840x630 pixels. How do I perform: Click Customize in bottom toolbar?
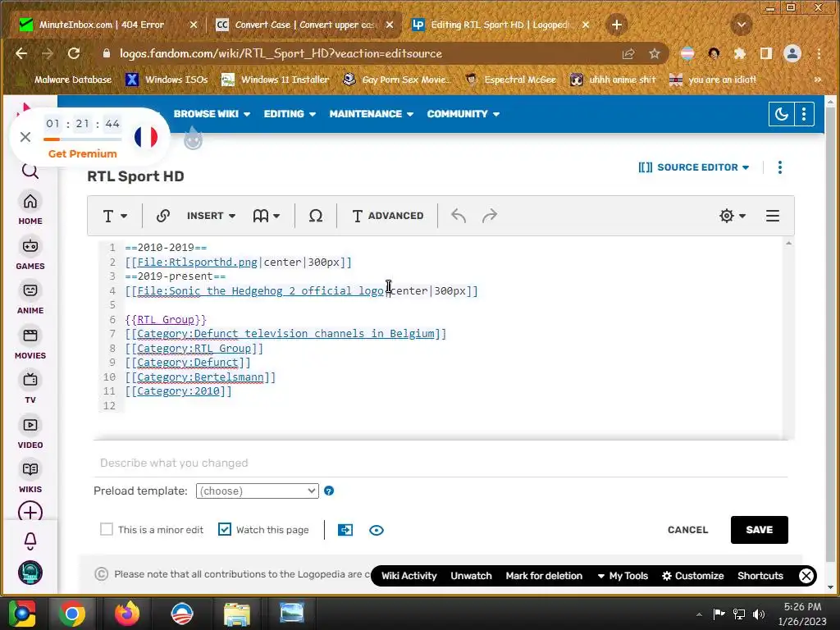click(692, 576)
